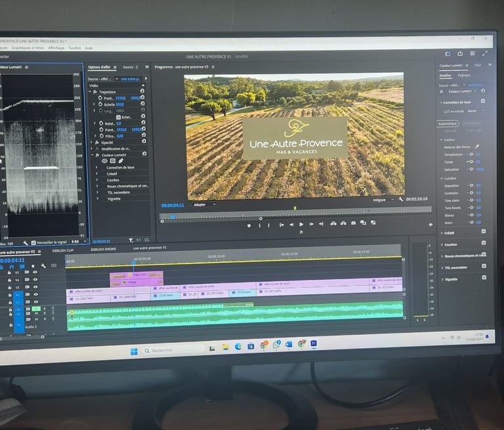Expand the Créatif section in Lumetri panel
The height and width of the screenshot is (430, 504).
[442, 233]
